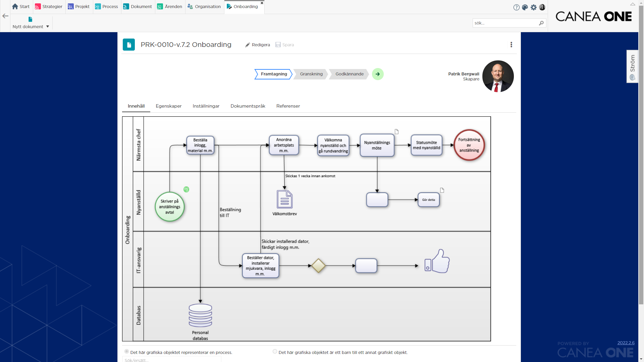Image resolution: width=644 pixels, height=362 pixels.
Task: Expand the Ström side panel
Action: tap(632, 66)
